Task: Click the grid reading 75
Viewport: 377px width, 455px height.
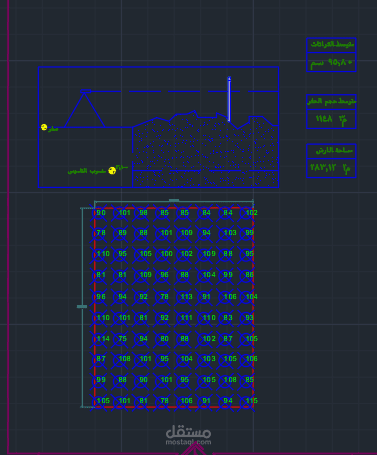Action: point(122,339)
